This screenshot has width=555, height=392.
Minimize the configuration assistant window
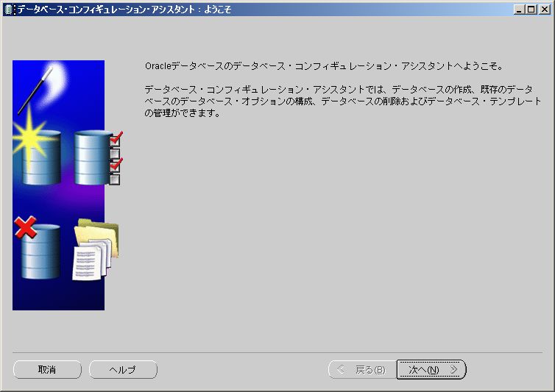[518, 10]
